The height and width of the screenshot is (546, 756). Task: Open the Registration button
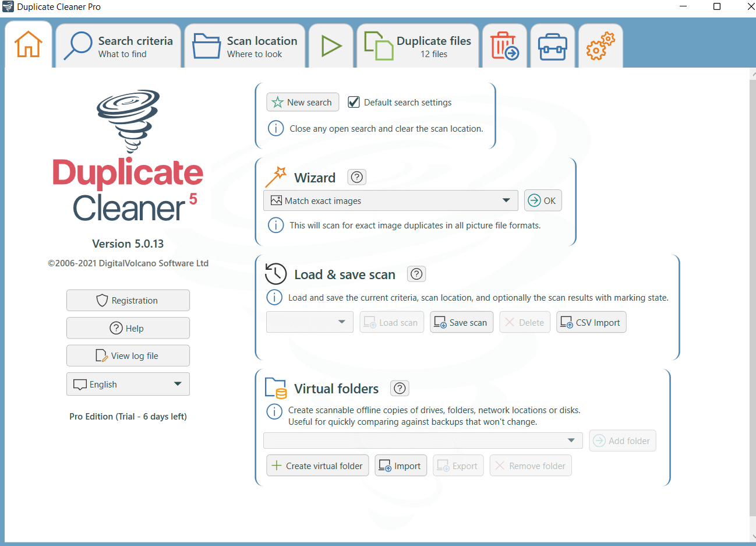(x=128, y=300)
